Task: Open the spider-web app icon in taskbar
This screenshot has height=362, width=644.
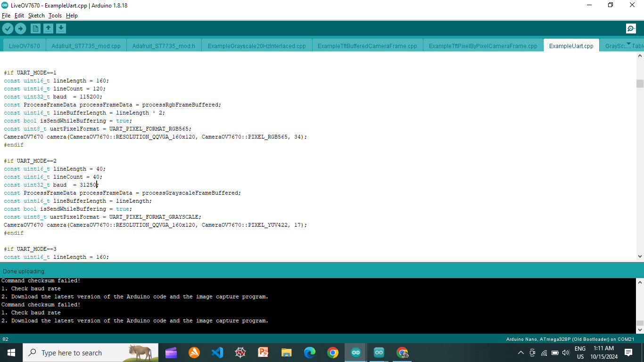Action: (240, 353)
